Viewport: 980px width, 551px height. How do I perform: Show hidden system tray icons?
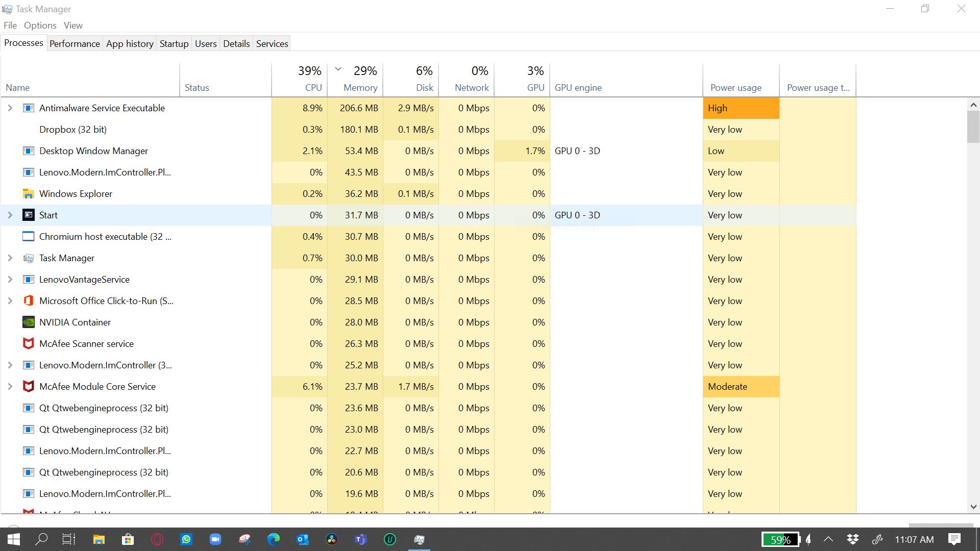[x=828, y=539]
